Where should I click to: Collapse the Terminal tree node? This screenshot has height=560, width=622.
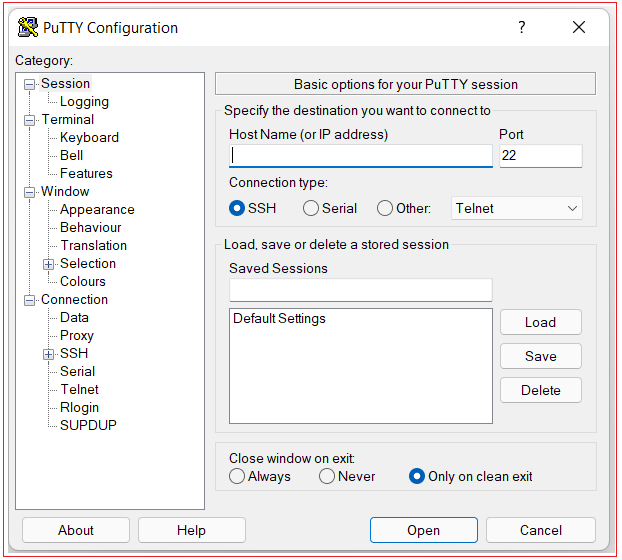(x=29, y=120)
